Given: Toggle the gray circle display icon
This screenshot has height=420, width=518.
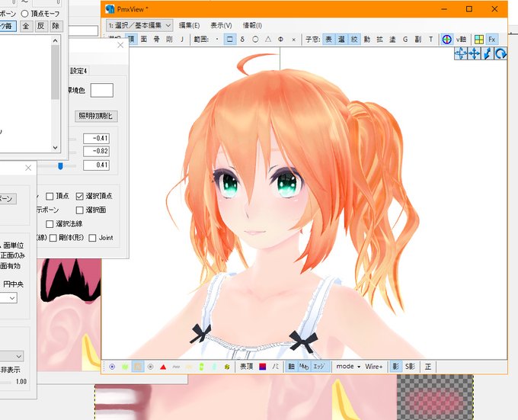Looking at the screenshot, I should tap(150, 367).
